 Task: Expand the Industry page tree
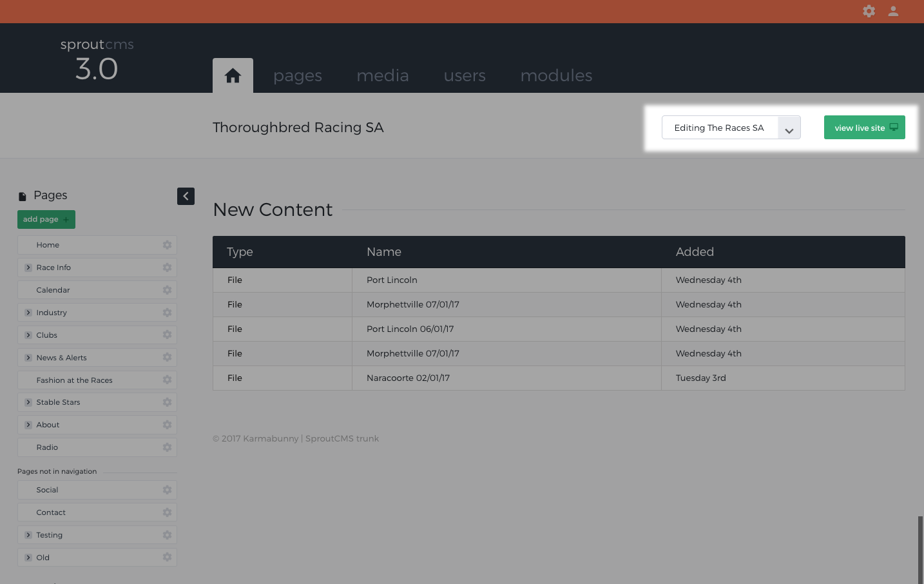pyautogui.click(x=28, y=313)
